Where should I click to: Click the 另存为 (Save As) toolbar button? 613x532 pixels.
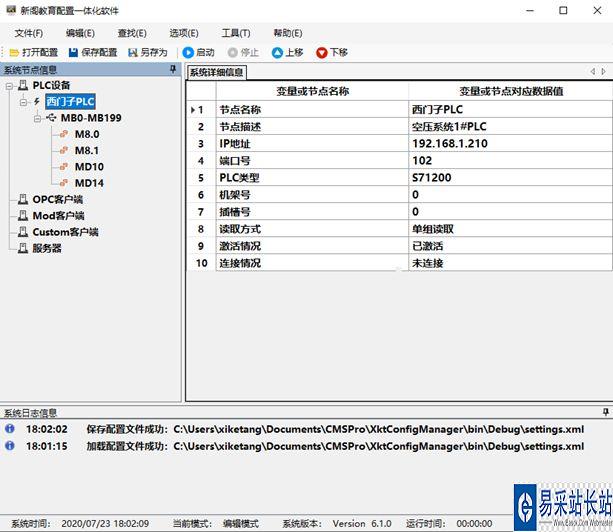146,52
